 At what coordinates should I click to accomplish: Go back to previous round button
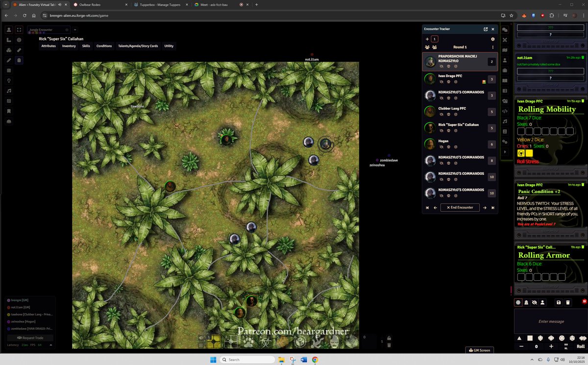pos(427,208)
